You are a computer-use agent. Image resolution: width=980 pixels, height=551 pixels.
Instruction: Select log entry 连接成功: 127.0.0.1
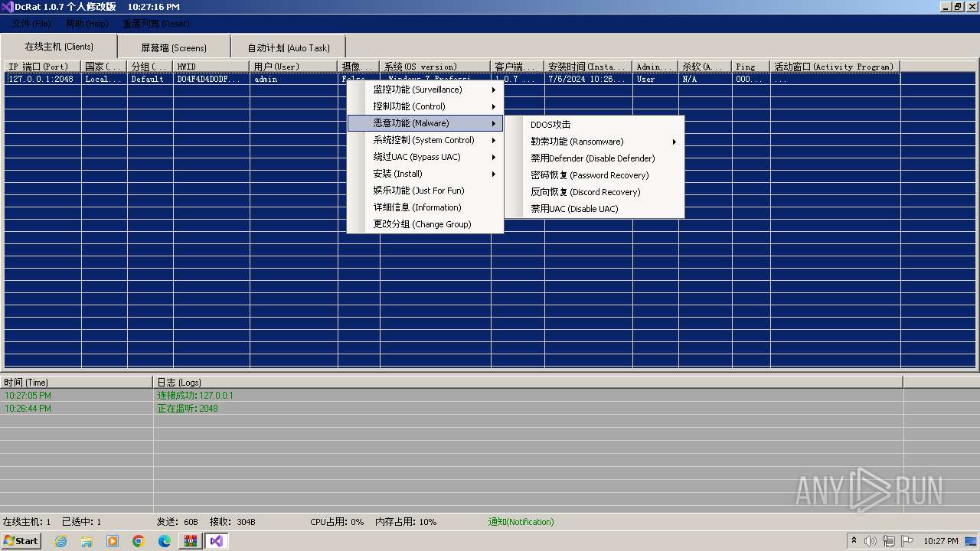tap(195, 396)
